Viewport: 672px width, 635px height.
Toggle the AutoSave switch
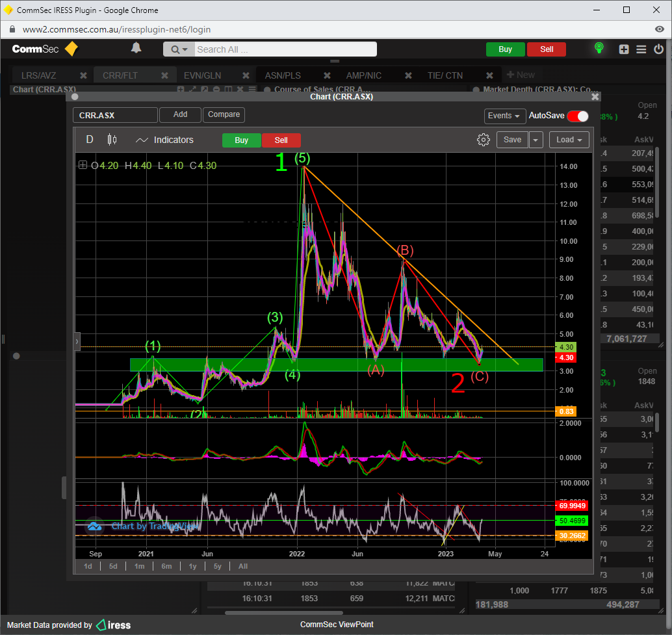point(577,116)
